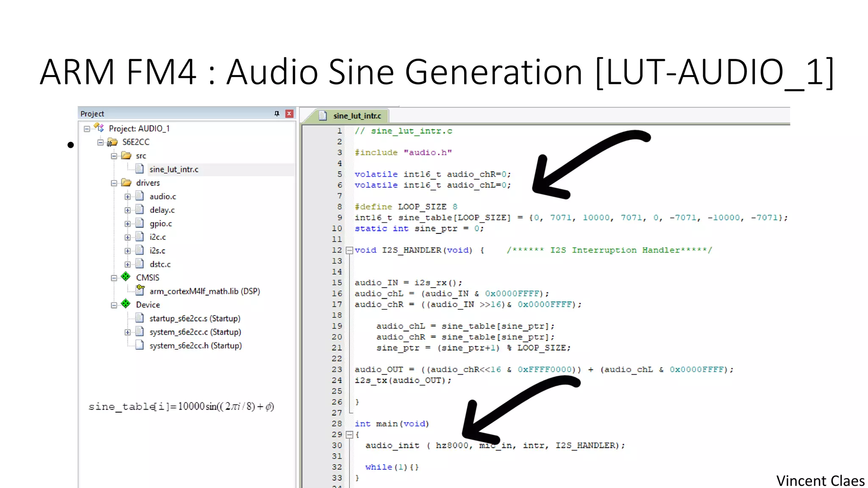Click the i2s.c file icon
This screenshot has width=868, height=488.
pyautogui.click(x=139, y=250)
